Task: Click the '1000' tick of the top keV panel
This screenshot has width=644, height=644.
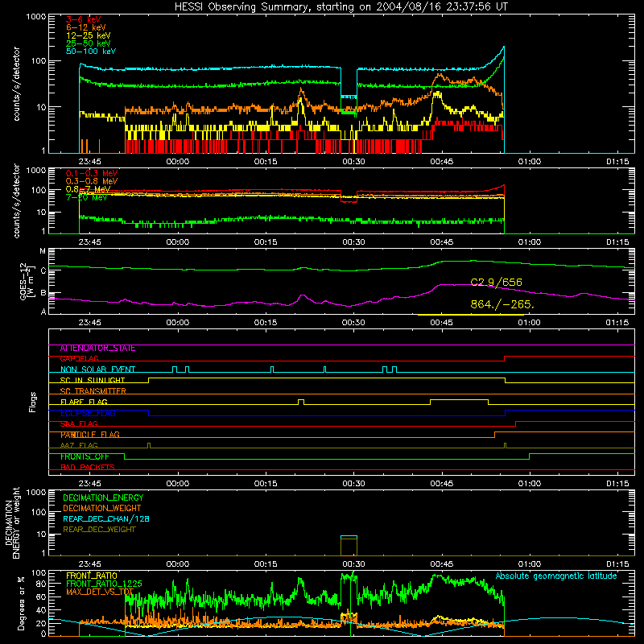Action: 36,17
